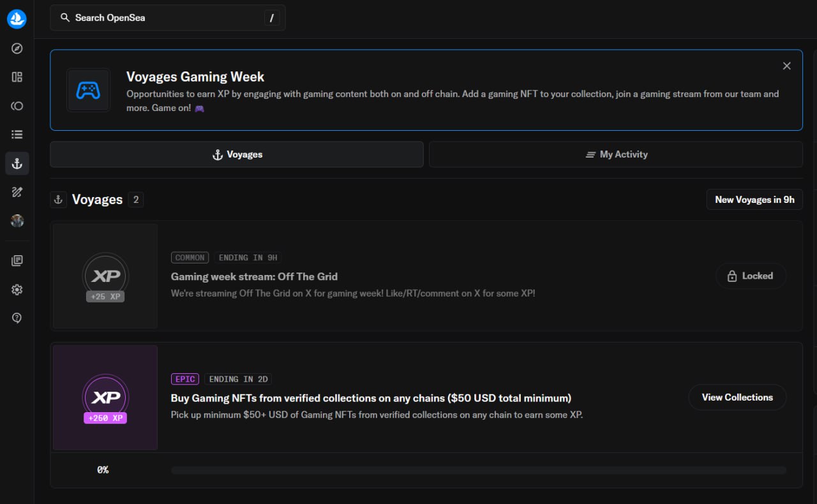Viewport: 817px width, 504px height.
Task: Switch to the My Activity tab
Action: click(615, 154)
